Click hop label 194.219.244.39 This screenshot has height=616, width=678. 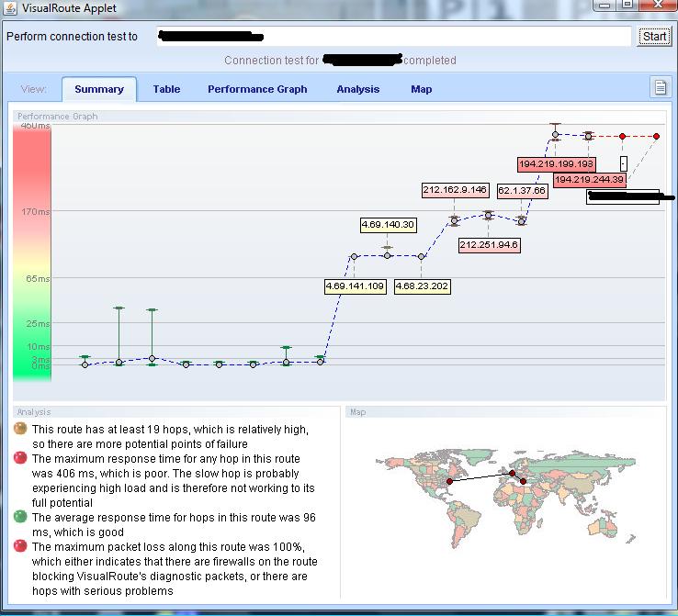(x=589, y=180)
